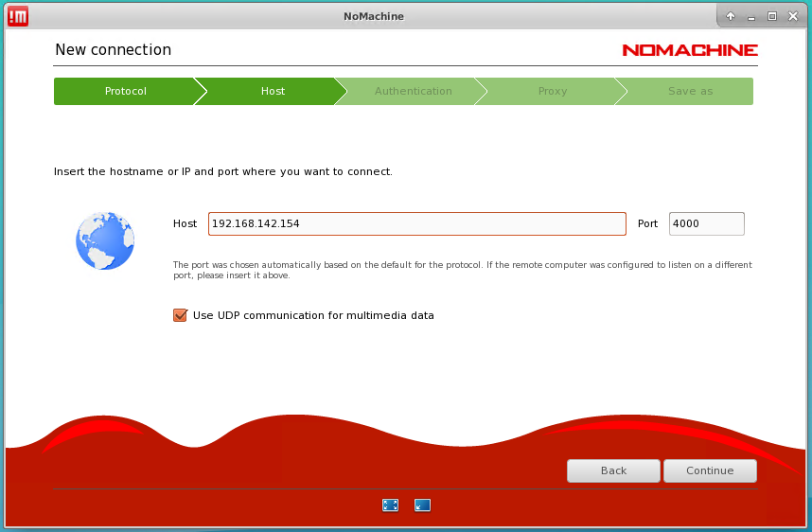Click the "Host" field label
The width and height of the screenshot is (812, 532).
click(x=185, y=223)
